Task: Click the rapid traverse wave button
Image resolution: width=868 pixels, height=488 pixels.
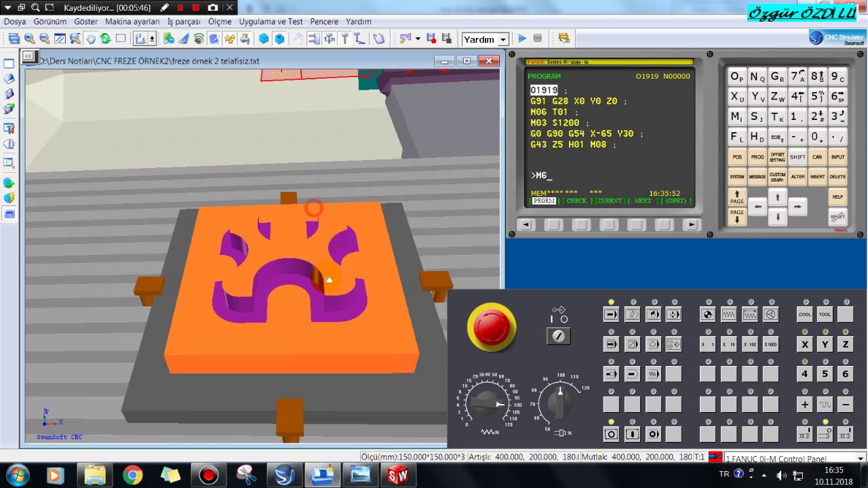Action: click(x=825, y=405)
